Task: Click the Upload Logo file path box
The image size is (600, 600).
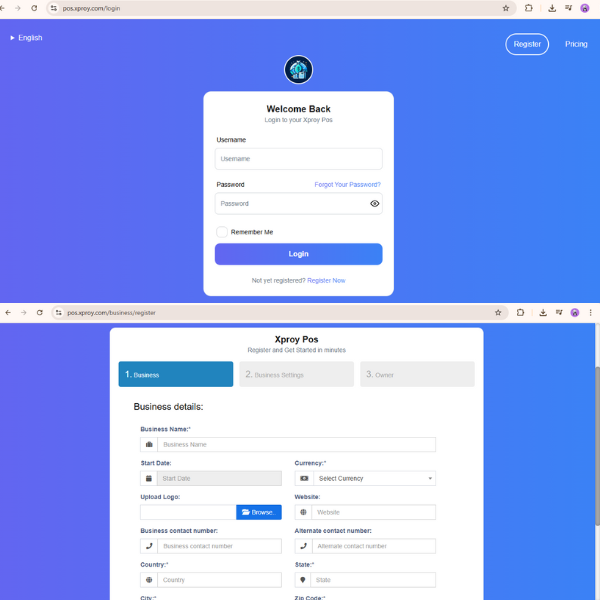Action: [188, 512]
